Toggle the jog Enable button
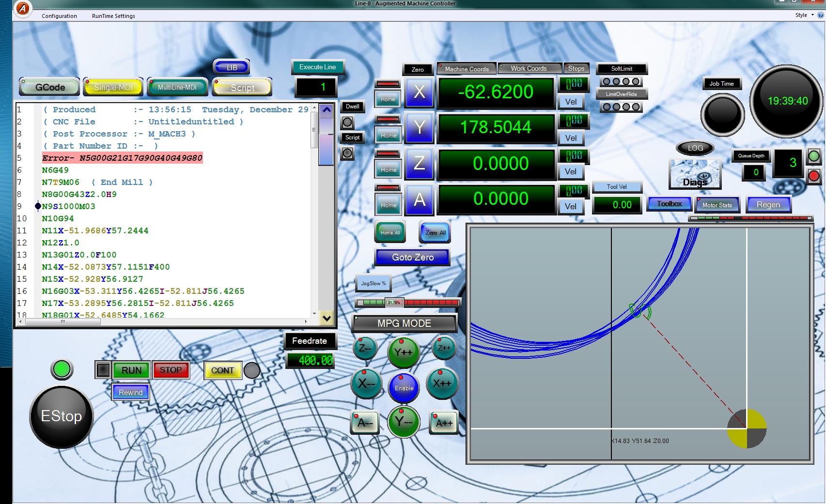826x504 pixels. click(x=404, y=388)
